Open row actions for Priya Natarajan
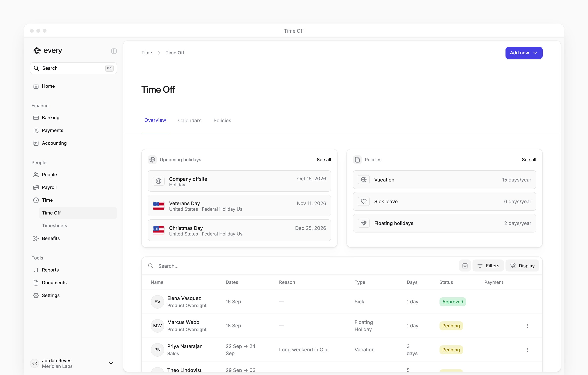588x375 pixels. point(527,350)
